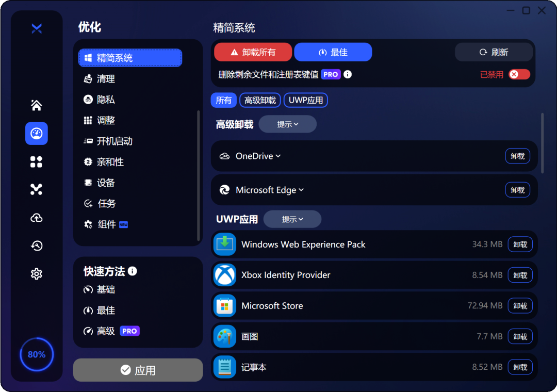The height and width of the screenshot is (392, 557).
Task: Click the Microsoft Edge icon
Action: point(224,190)
